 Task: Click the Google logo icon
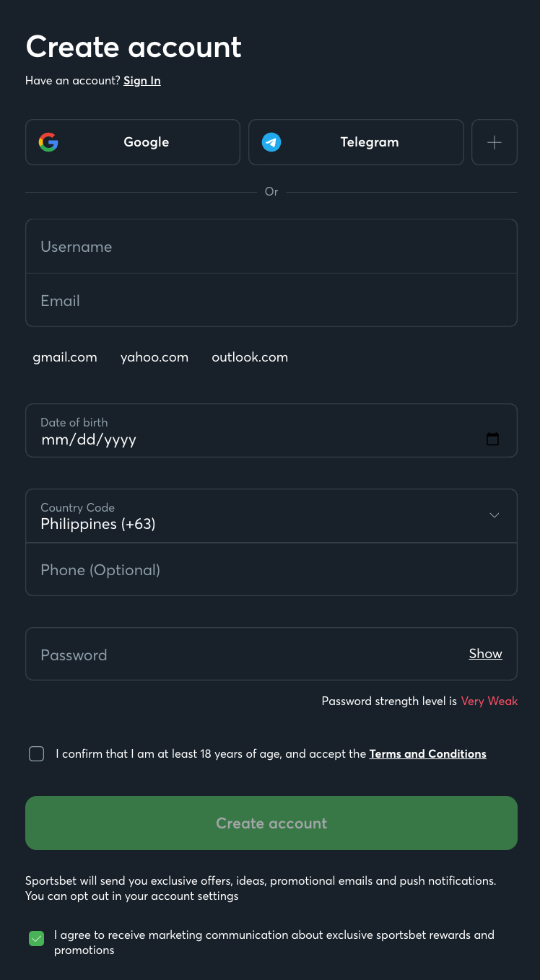pos(48,142)
